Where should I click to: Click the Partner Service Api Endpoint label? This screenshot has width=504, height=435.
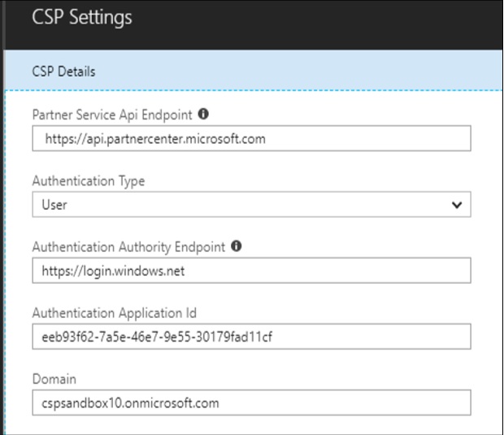112,115
